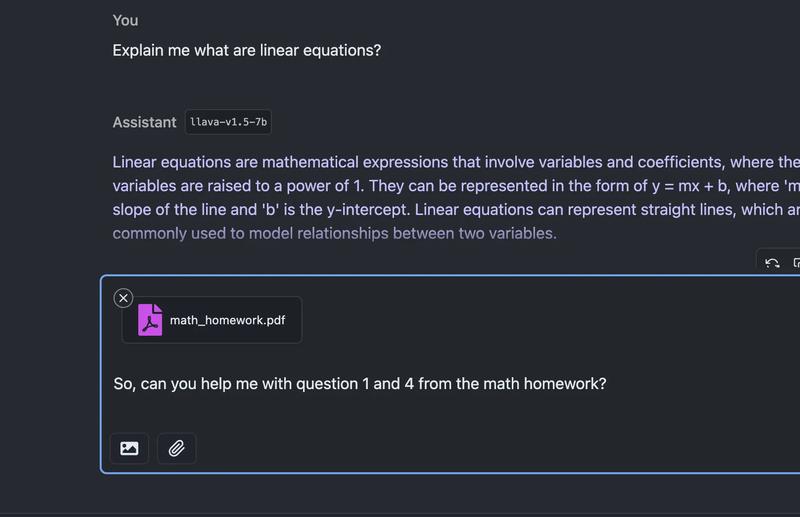Attach a file using the paperclip icon

[177, 448]
